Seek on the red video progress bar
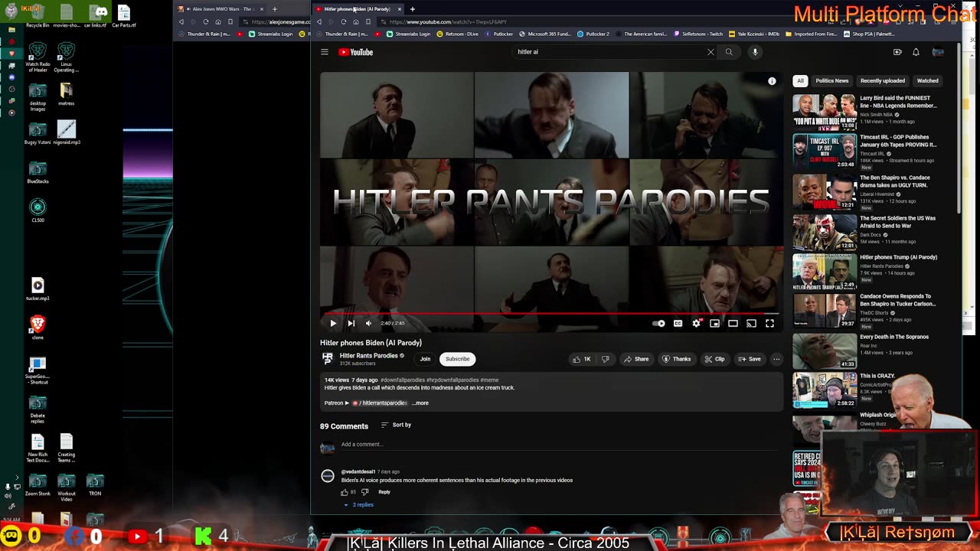This screenshot has width=980, height=551. (x=551, y=314)
